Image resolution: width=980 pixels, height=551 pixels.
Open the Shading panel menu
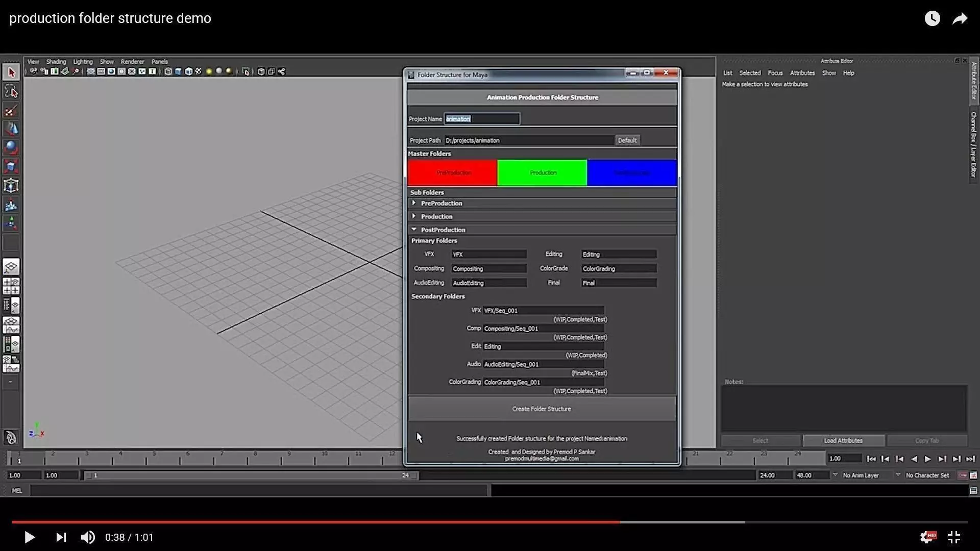point(56,62)
